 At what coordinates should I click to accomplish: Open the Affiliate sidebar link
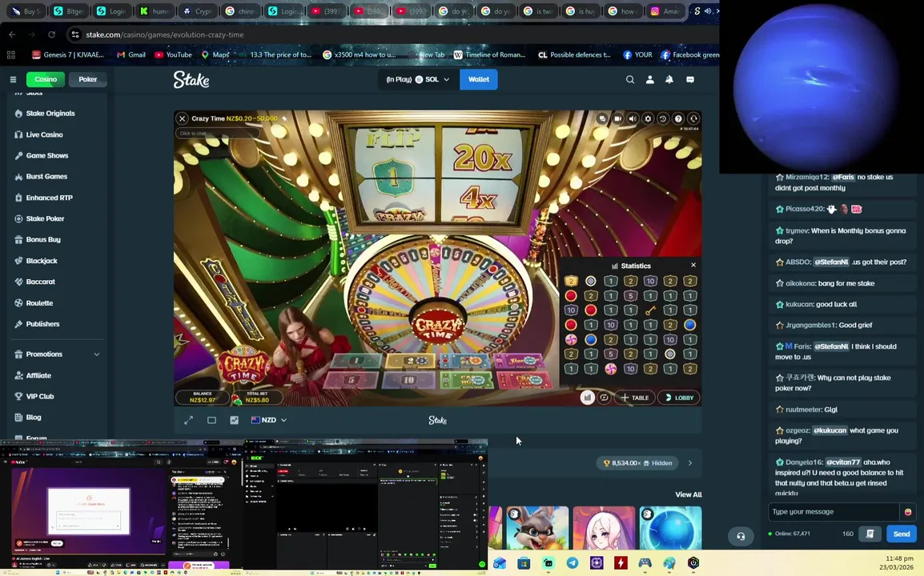pos(38,375)
